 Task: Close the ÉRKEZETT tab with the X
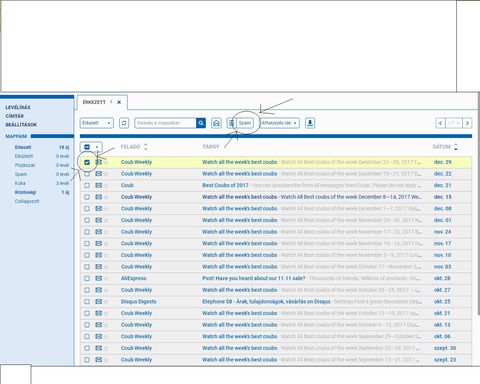coord(119,102)
